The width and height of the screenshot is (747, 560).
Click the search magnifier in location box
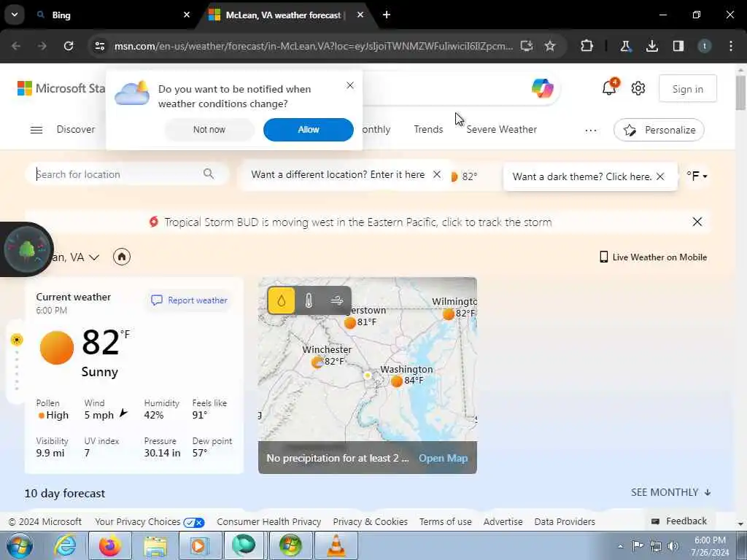[208, 174]
